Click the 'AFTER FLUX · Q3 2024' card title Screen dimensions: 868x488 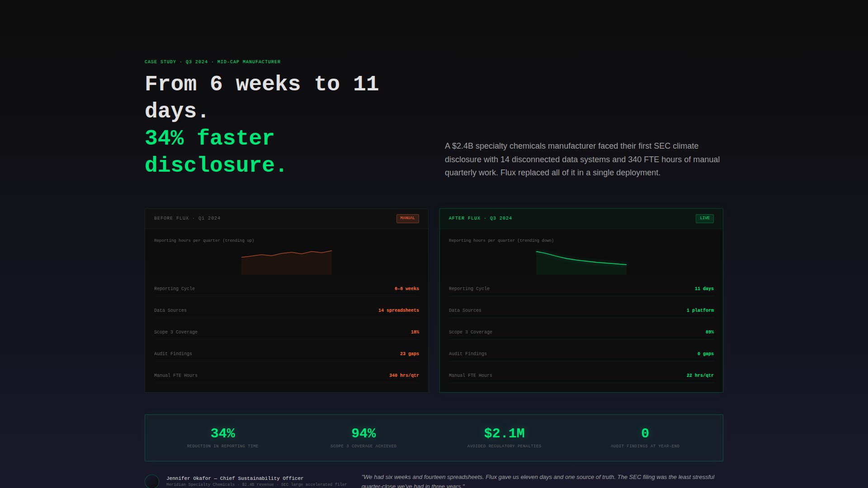[x=480, y=218]
